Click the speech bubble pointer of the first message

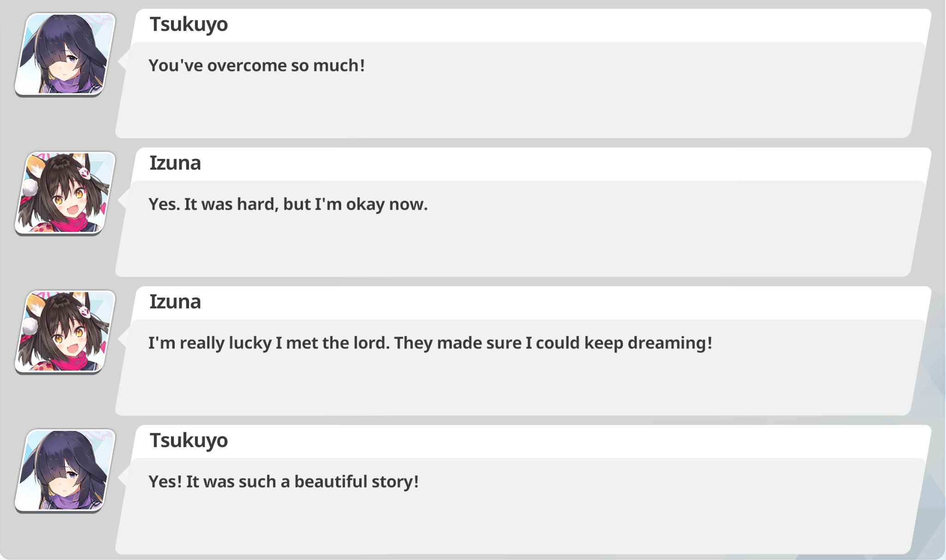coord(122,61)
